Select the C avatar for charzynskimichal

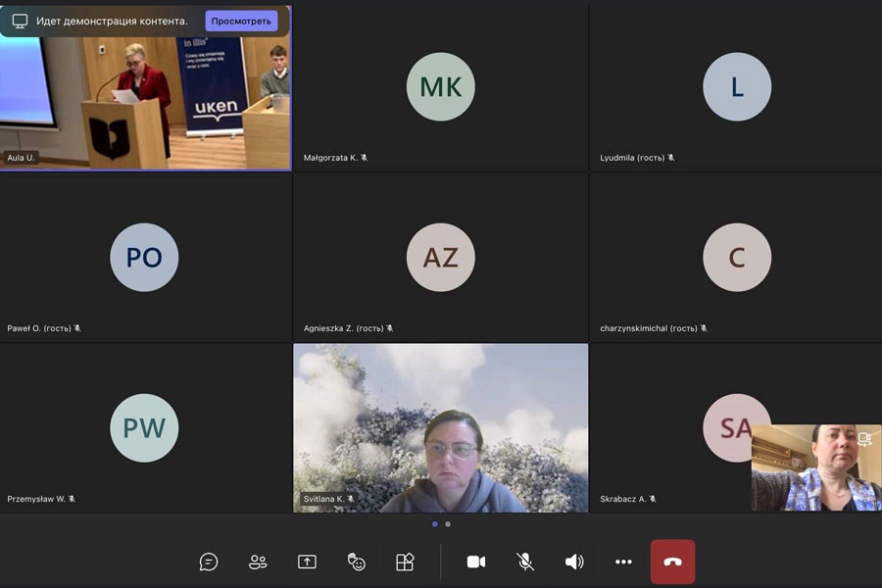(x=737, y=257)
